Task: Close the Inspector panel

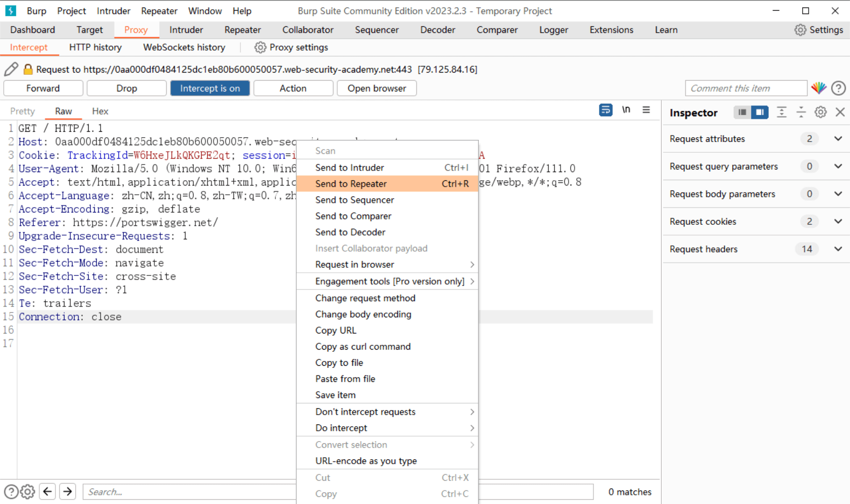Action: (840, 112)
